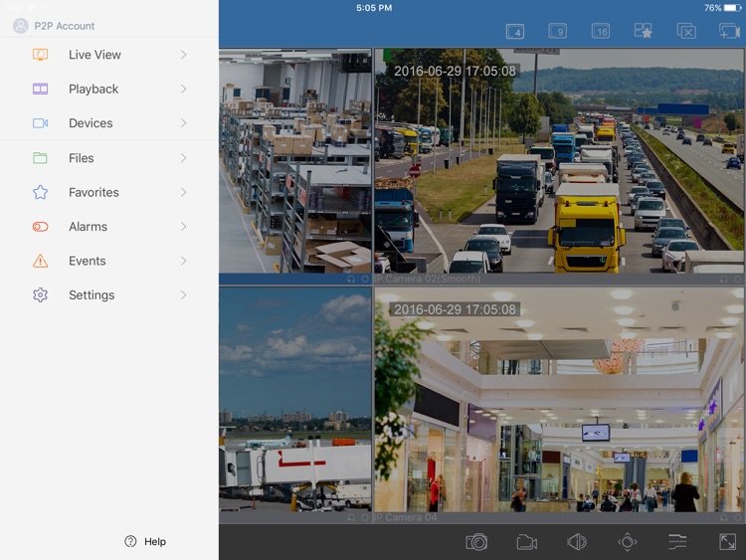The image size is (746, 560).
Task: Click the Settings gear icon
Action: [x=40, y=295]
